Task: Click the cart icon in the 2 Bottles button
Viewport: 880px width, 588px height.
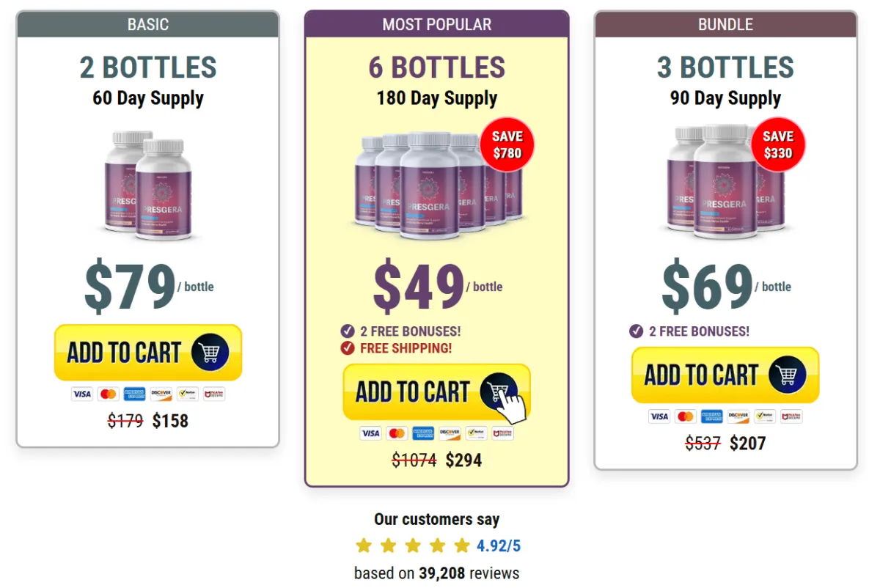Action: click(x=210, y=353)
